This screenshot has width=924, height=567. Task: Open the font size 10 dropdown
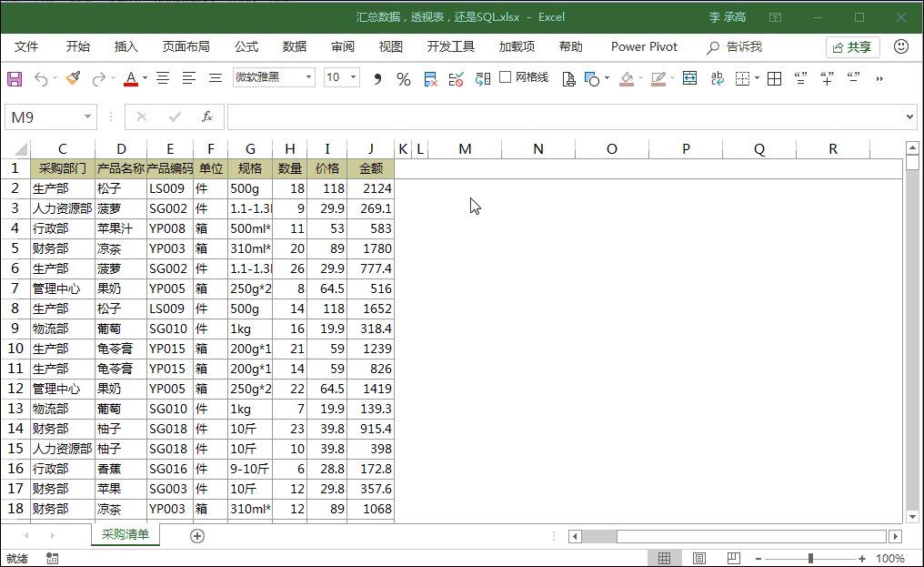point(353,77)
